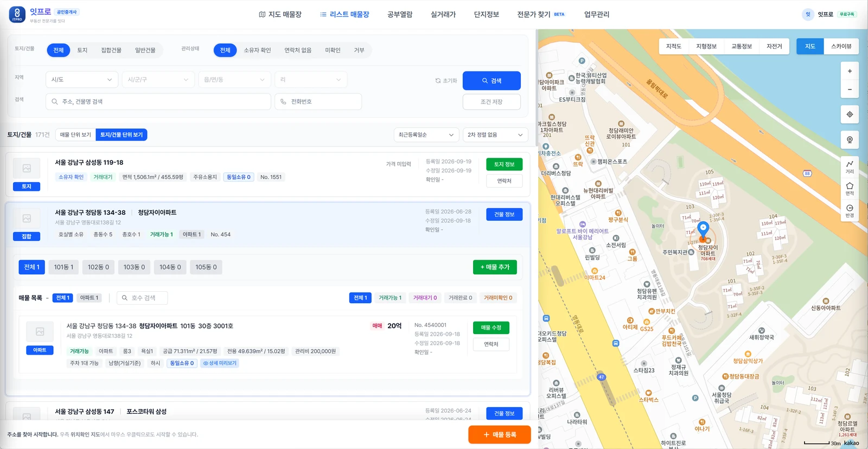Switch to 매물 단위 보기 view
Screen dimensions: 868x449
75,135
